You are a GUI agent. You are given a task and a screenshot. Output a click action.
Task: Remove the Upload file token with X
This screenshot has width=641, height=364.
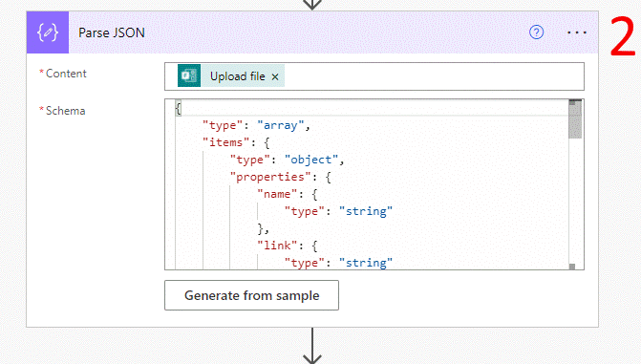click(275, 76)
